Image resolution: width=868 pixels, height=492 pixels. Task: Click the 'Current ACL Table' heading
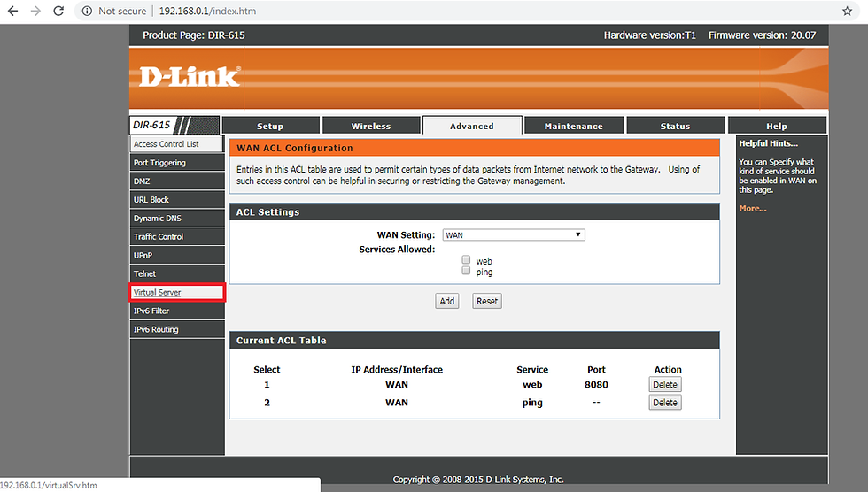[x=282, y=341]
